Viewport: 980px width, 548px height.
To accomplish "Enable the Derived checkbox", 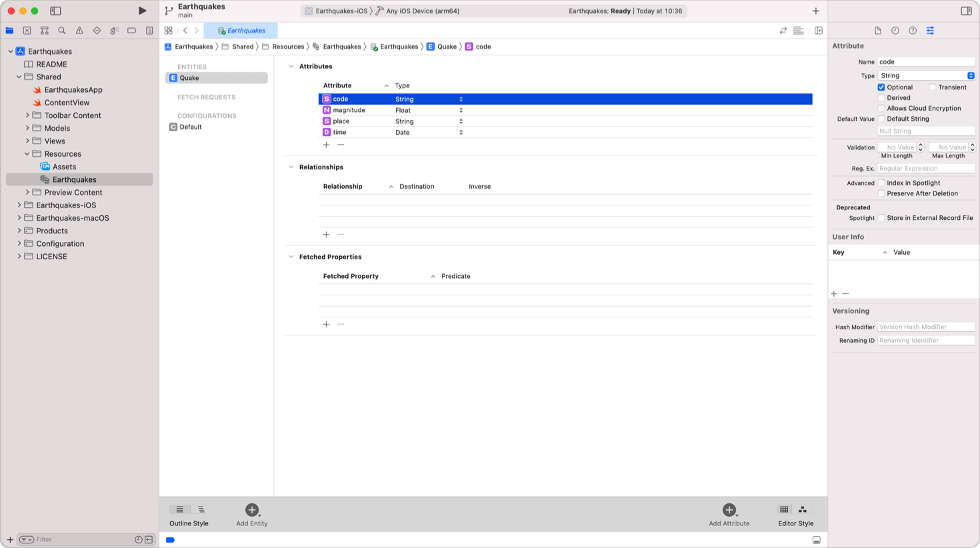I will tap(881, 98).
